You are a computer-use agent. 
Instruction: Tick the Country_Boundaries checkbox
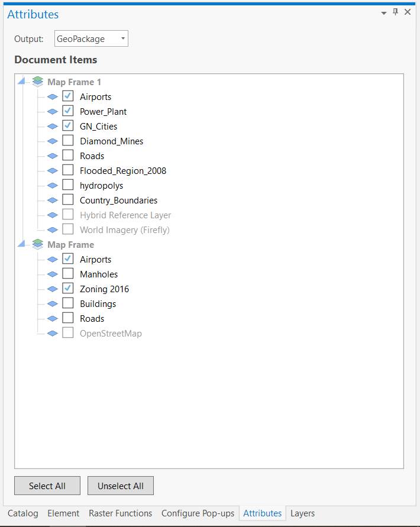coord(68,200)
